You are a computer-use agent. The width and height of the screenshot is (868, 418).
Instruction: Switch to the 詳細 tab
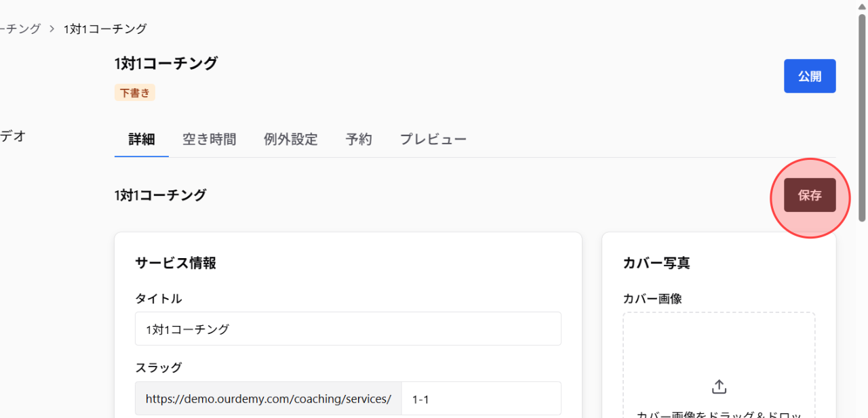pyautogui.click(x=142, y=140)
